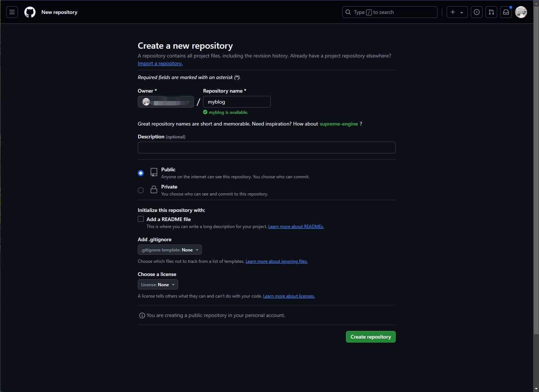Click the Type / to search box
This screenshot has height=392, width=539.
pos(390,12)
